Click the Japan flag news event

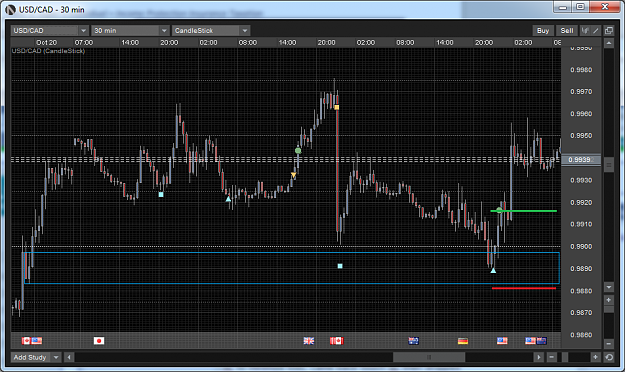click(99, 341)
